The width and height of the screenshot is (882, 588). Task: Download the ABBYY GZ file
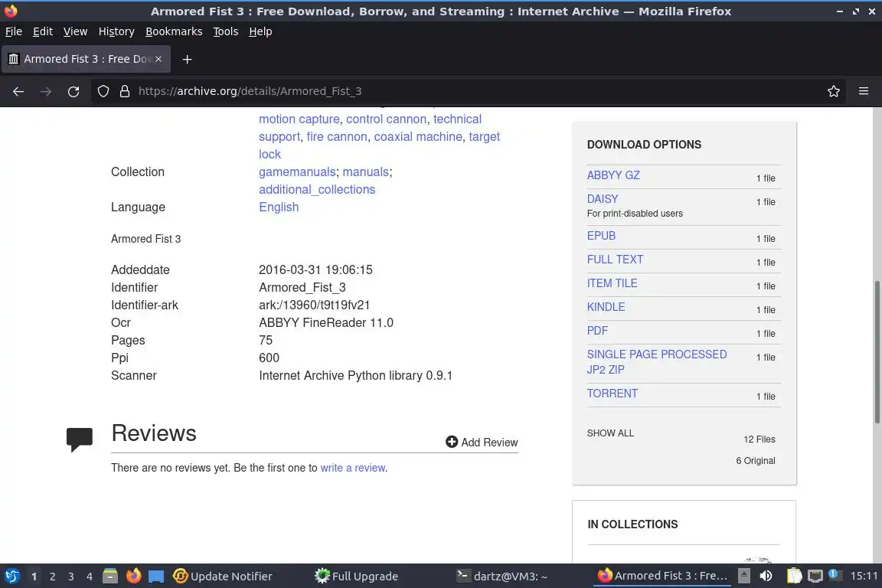613,175
